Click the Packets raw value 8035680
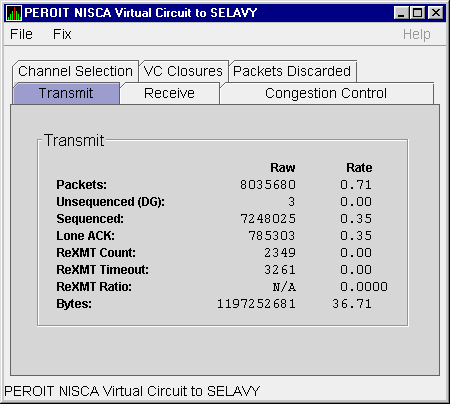 (x=268, y=185)
